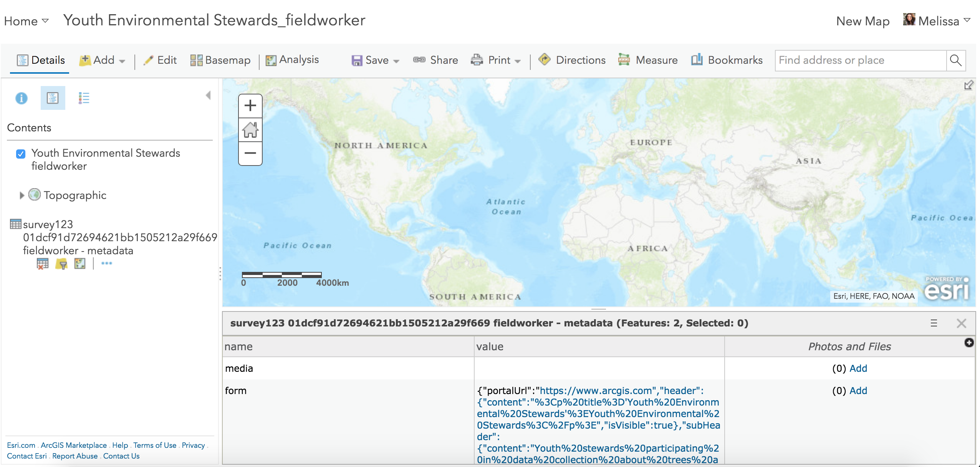Open the Basemap gallery
Image resolution: width=980 pixels, height=467 pixels.
click(x=220, y=60)
